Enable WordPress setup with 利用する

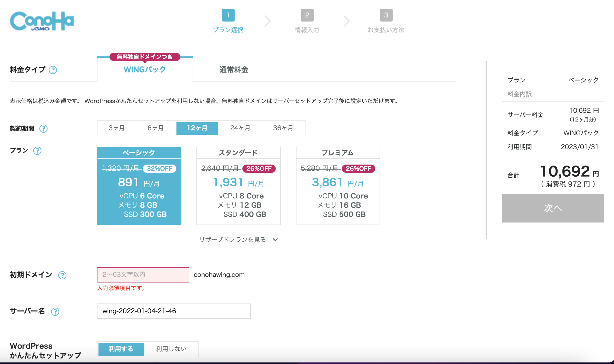point(121,349)
